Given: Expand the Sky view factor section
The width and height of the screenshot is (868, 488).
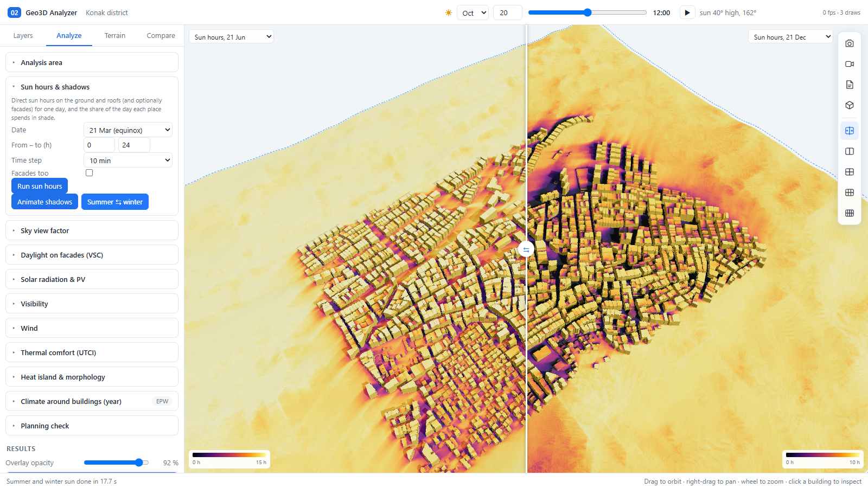Looking at the screenshot, I should pyautogui.click(x=92, y=230).
